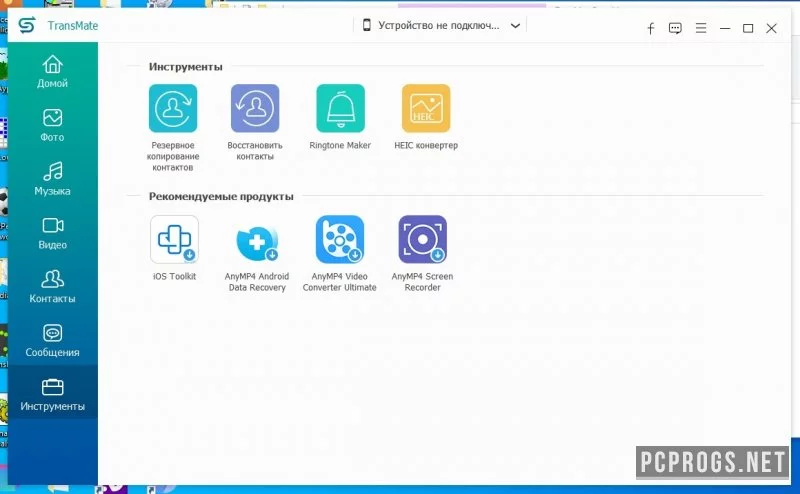Open the Фото section in sidebar

click(53, 125)
